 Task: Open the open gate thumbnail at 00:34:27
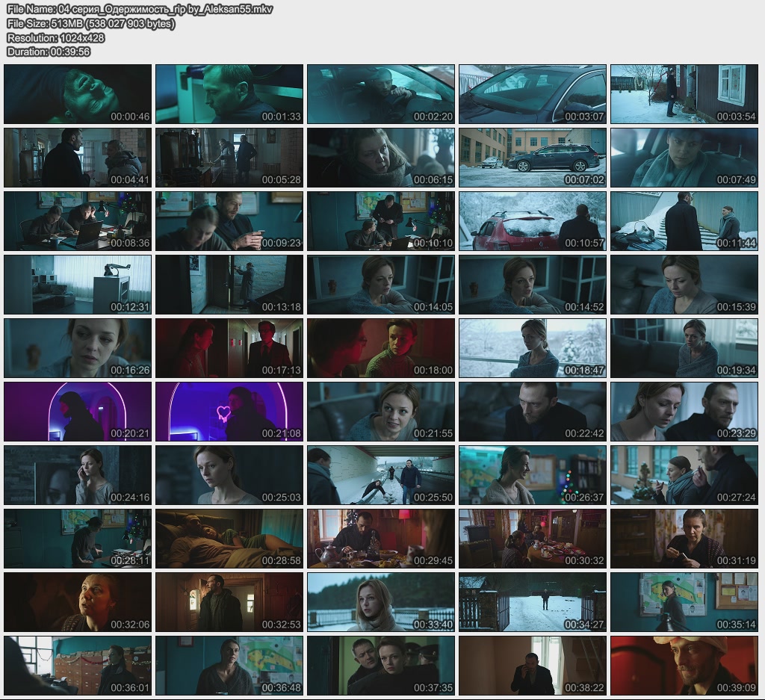tap(533, 602)
